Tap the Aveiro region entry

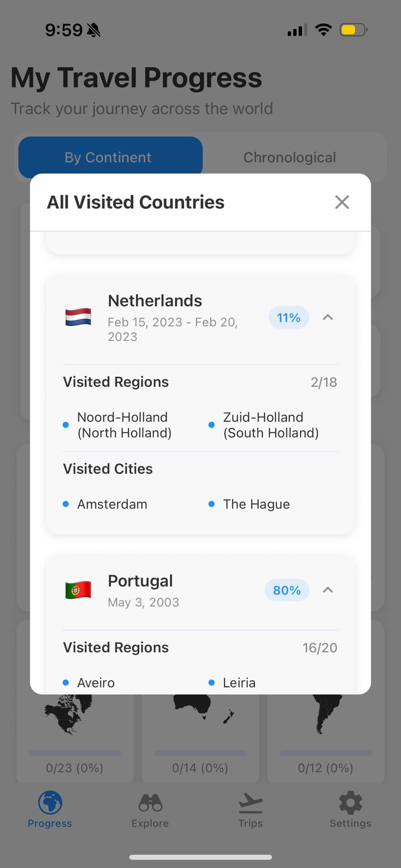click(x=96, y=683)
